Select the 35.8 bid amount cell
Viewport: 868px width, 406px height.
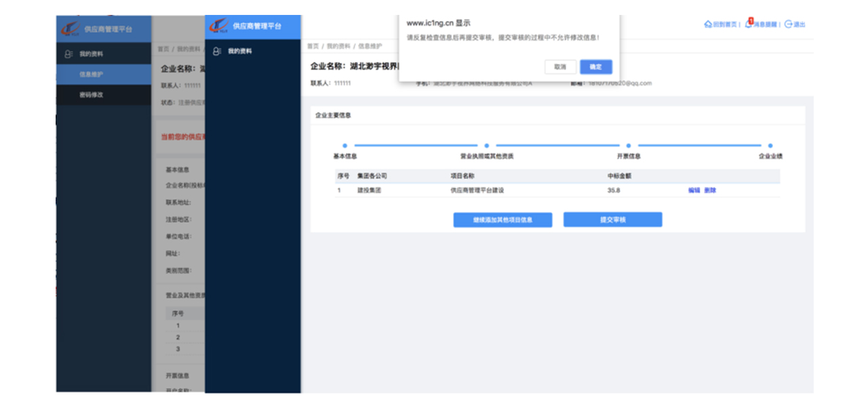click(x=614, y=190)
